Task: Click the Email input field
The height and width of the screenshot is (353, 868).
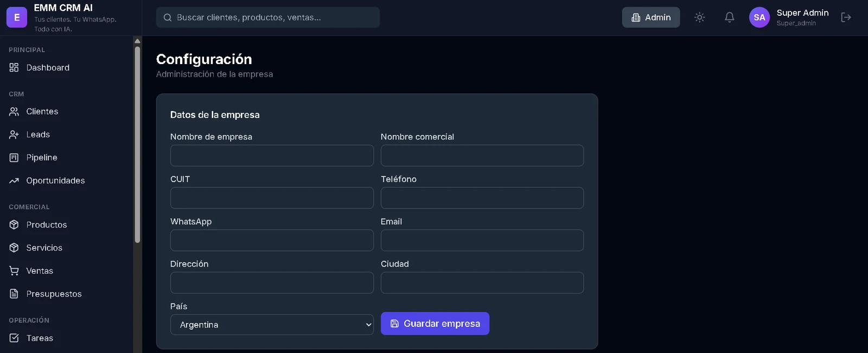Action: point(482,240)
